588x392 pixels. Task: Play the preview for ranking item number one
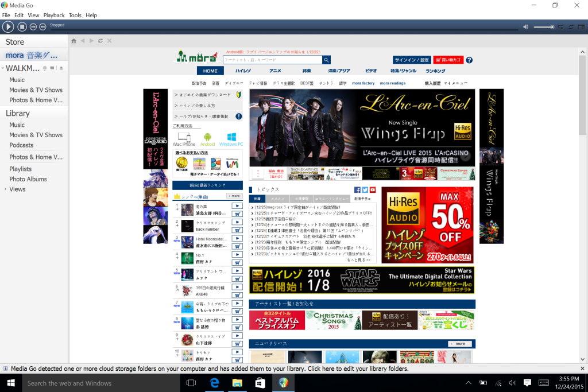pyautogui.click(x=237, y=205)
